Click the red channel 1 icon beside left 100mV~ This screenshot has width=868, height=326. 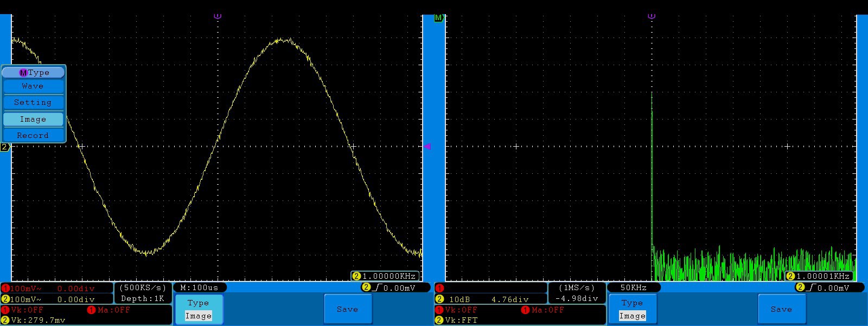click(x=5, y=289)
